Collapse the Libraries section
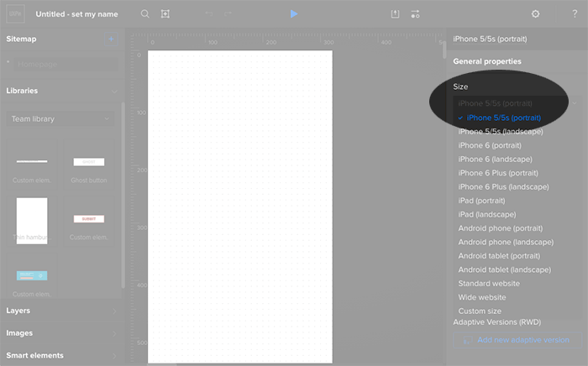 click(x=114, y=91)
